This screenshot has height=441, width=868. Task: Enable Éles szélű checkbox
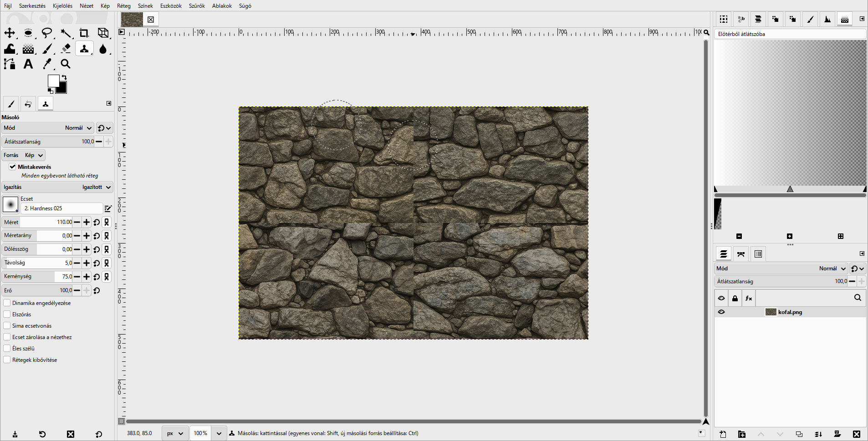click(x=7, y=348)
